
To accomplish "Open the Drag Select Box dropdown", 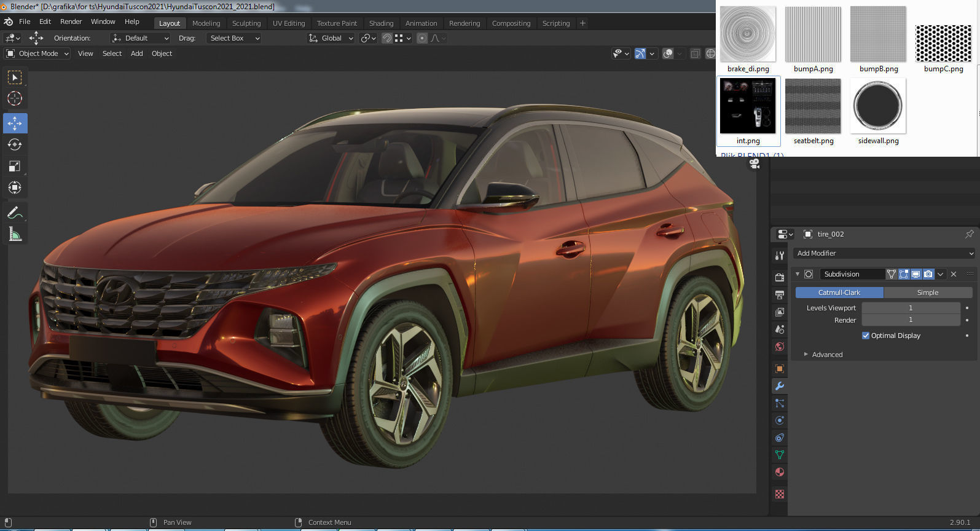I will (233, 38).
